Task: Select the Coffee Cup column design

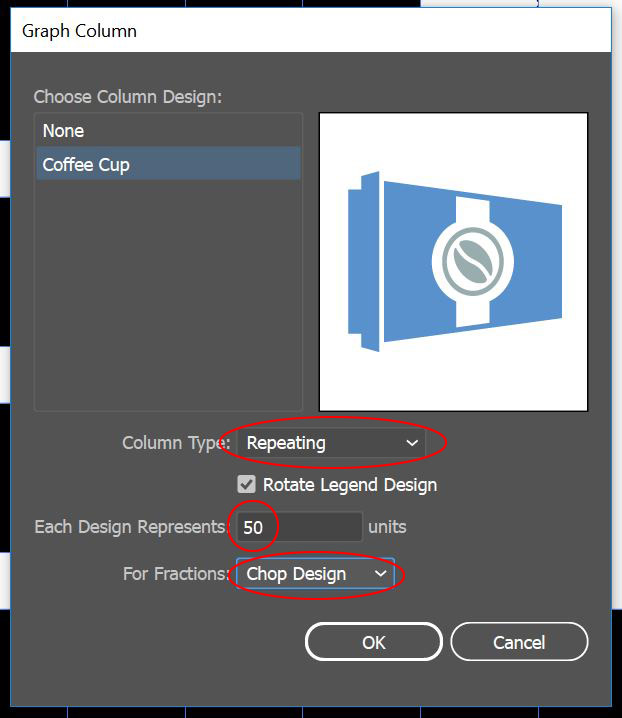Action: click(x=86, y=165)
